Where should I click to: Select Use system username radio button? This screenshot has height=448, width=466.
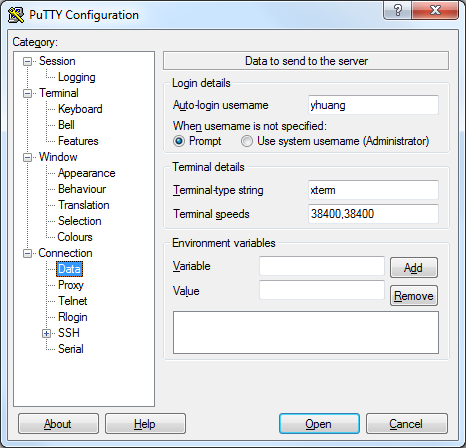(247, 141)
